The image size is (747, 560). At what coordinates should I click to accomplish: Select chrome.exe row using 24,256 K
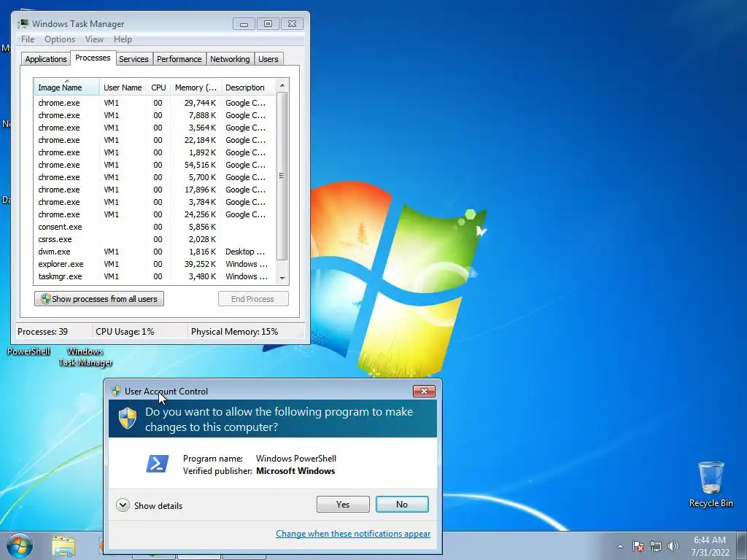[155, 214]
